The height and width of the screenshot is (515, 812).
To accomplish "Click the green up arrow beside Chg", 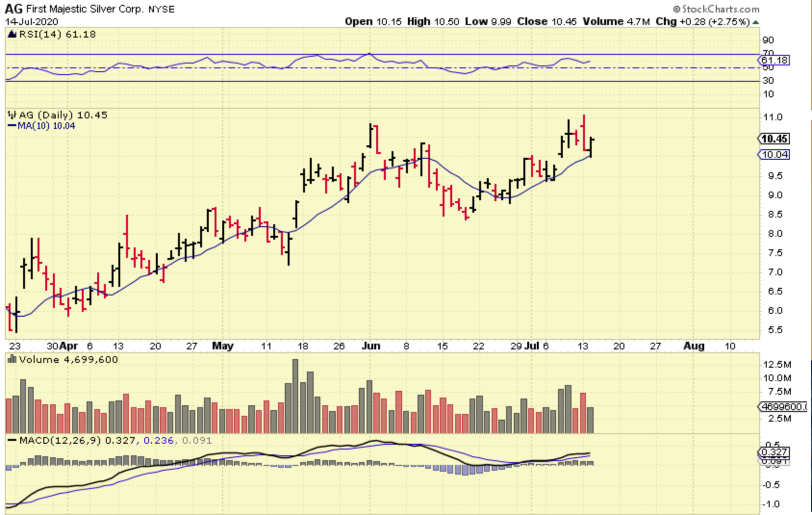I will tap(756, 22).
